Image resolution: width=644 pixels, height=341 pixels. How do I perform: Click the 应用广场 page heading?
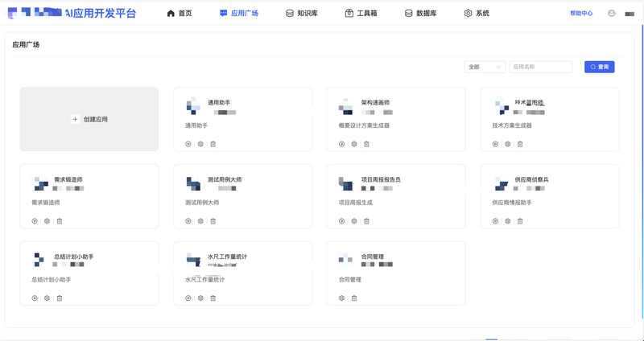[x=26, y=45]
